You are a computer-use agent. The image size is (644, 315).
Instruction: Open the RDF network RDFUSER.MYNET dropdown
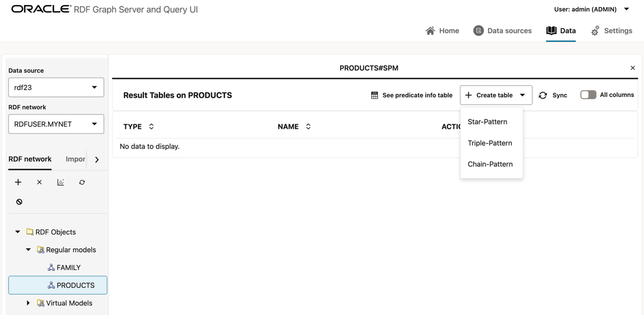[56, 124]
